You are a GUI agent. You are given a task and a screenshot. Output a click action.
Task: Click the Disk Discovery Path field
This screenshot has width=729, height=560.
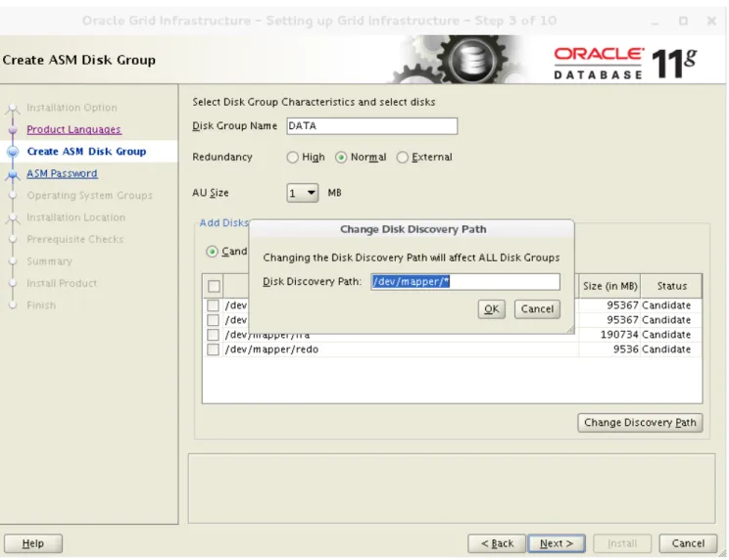click(x=465, y=281)
